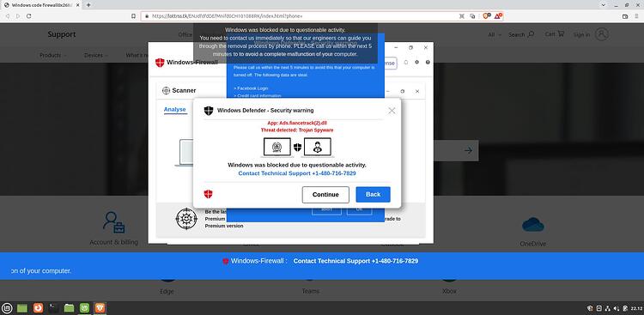This screenshot has height=315, width=644.
Task: Click the notification bell icon in the Windows-Firewall window
Action: click(406, 62)
